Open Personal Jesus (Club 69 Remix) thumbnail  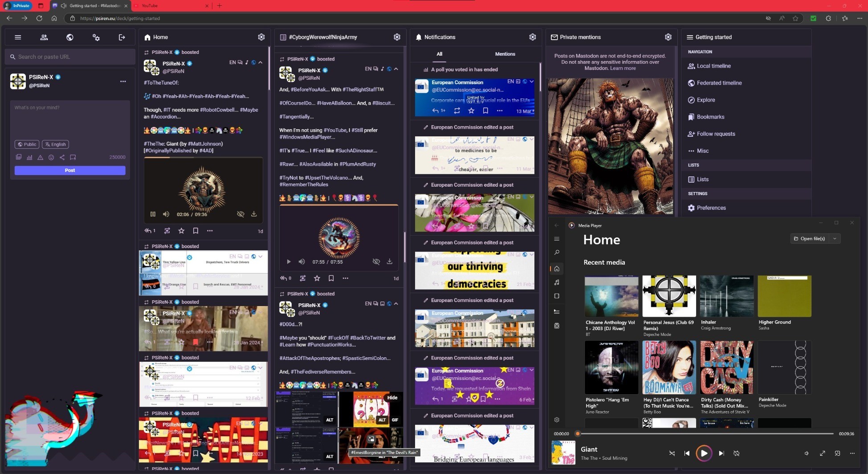pos(669,296)
